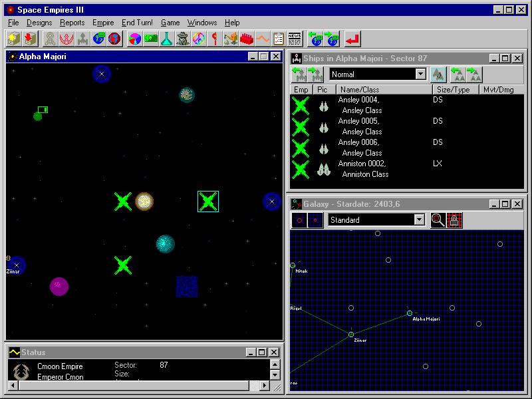Screen dimensions: 532x399
Task: Click the open game box icon with yellow star
Action: coord(14,39)
